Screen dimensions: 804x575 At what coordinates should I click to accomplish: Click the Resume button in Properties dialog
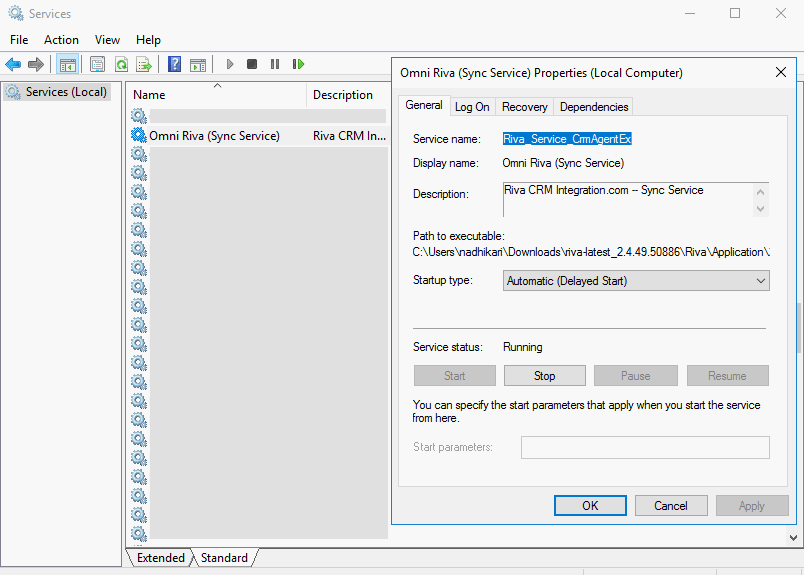click(727, 375)
